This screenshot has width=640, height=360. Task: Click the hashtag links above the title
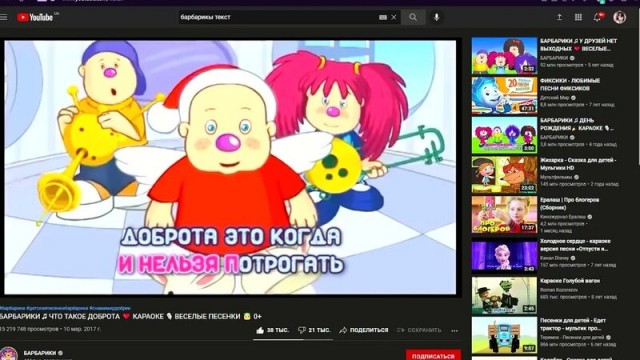(x=65, y=308)
